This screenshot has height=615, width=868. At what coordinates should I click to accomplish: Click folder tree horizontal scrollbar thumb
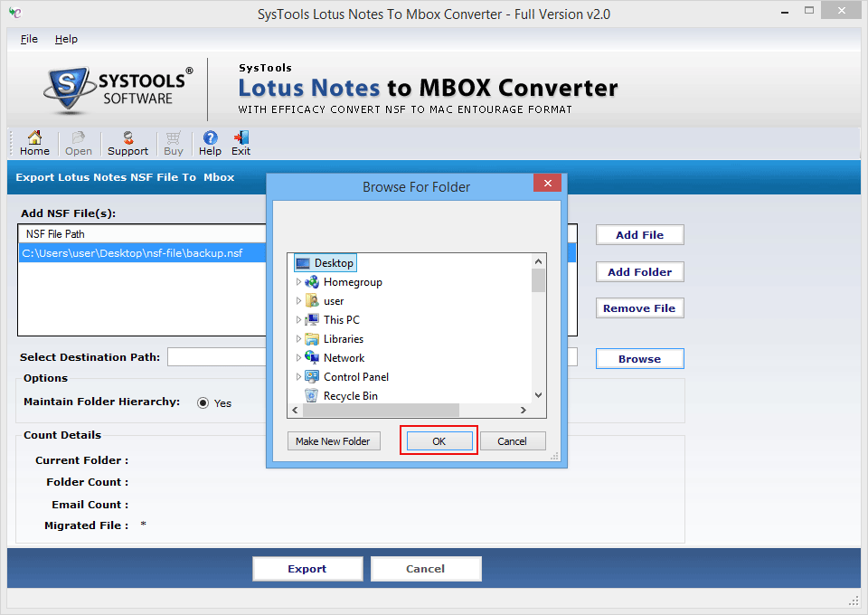pos(381,411)
